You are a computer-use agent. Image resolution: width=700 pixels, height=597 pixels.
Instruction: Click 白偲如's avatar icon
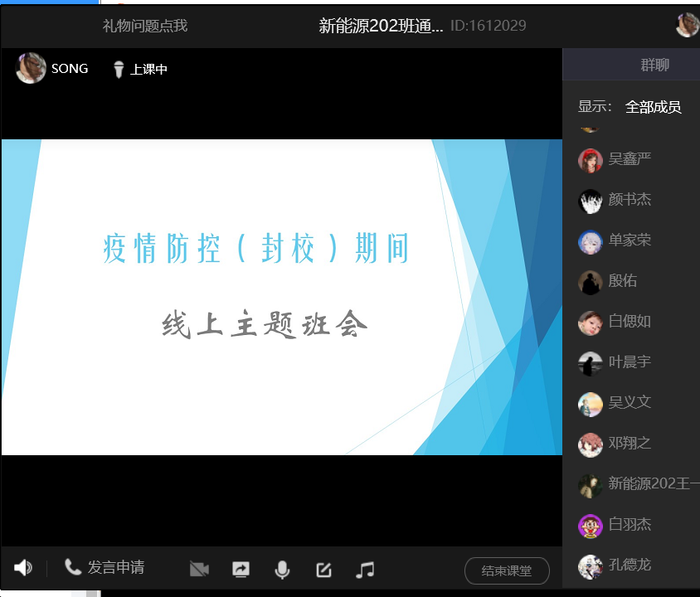coord(590,323)
